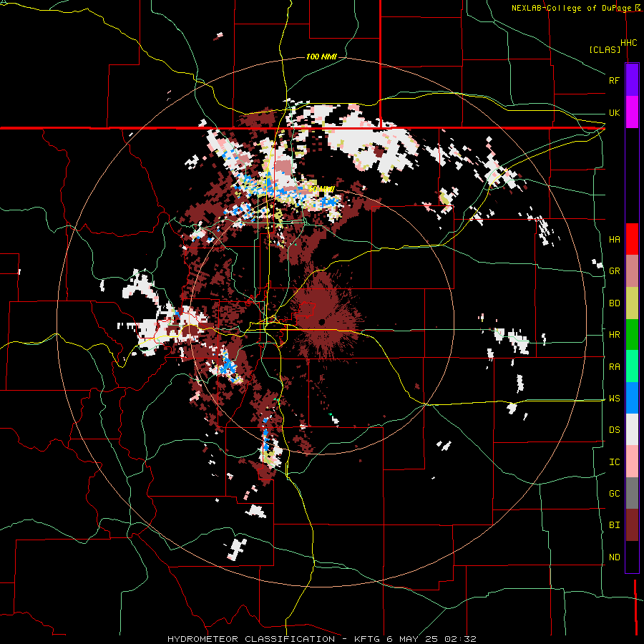Click the purple RF color swatch in legend

point(632,80)
